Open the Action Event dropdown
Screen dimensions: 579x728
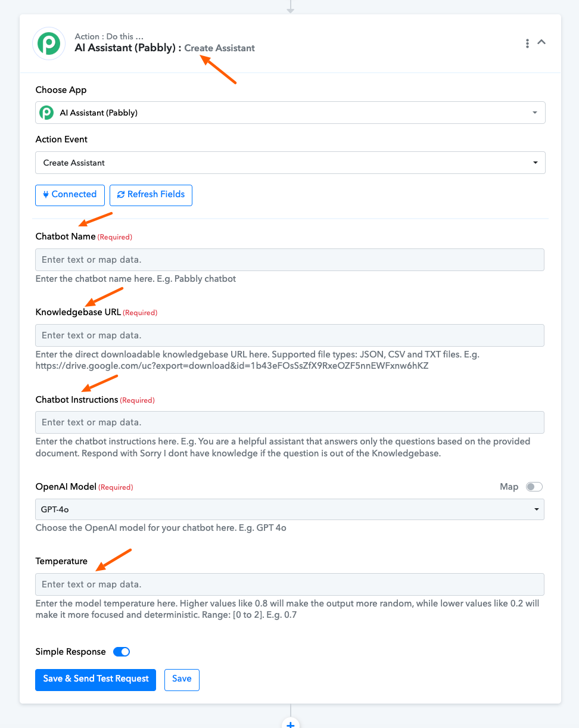(x=290, y=163)
